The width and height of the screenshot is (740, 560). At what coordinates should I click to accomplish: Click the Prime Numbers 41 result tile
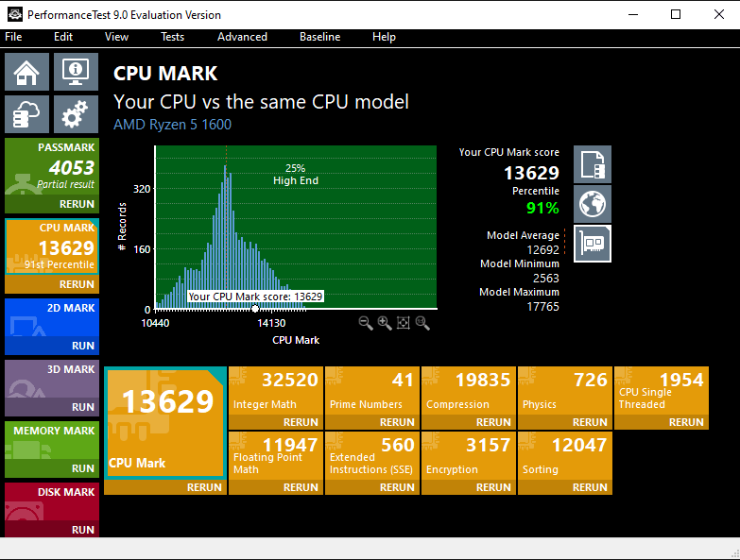pos(372,391)
